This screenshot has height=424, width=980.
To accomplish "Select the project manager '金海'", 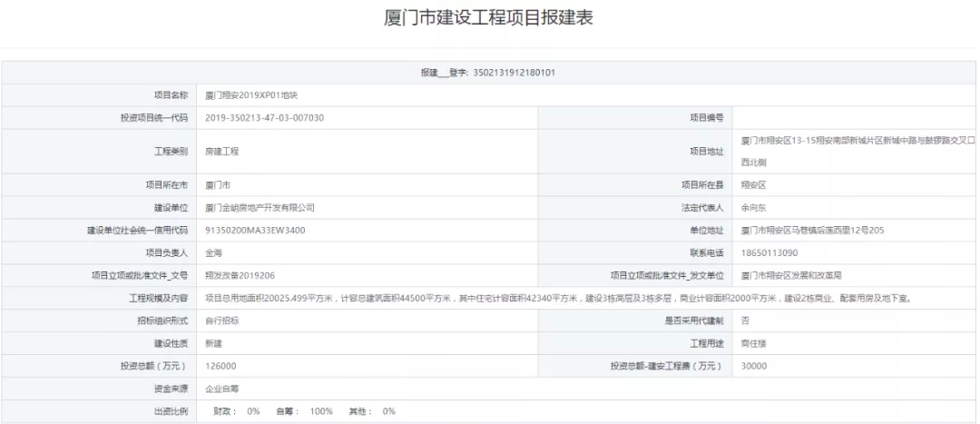I will (214, 252).
